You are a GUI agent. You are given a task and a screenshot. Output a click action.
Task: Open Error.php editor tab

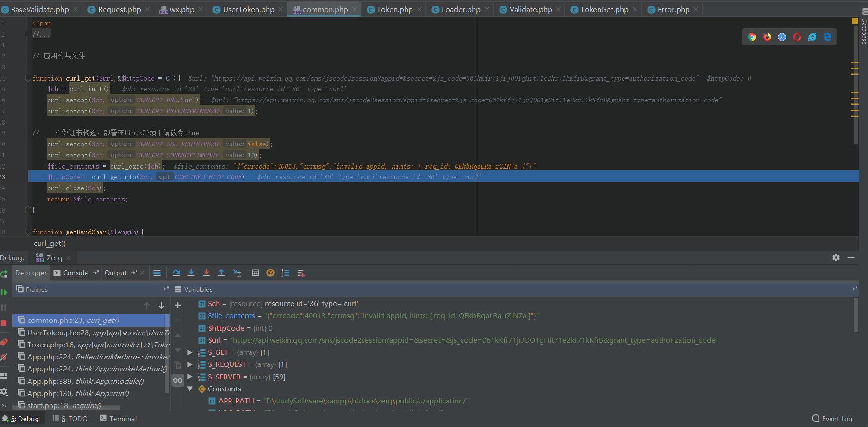coord(673,9)
